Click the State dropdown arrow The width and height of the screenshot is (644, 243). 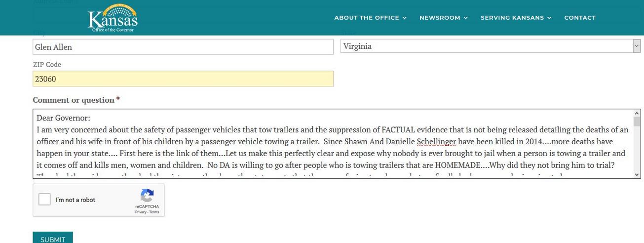coord(637,46)
